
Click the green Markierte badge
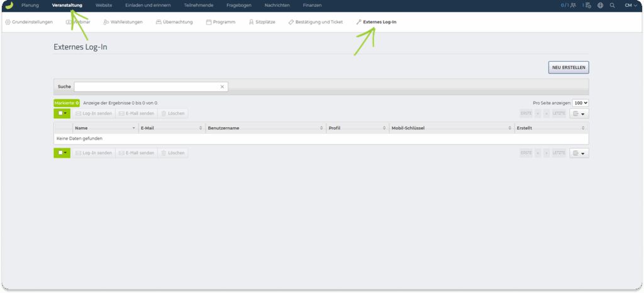(66, 102)
